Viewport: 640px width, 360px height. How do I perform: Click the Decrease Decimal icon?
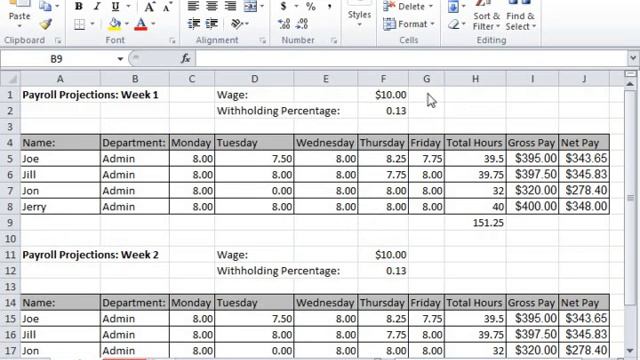[x=302, y=24]
